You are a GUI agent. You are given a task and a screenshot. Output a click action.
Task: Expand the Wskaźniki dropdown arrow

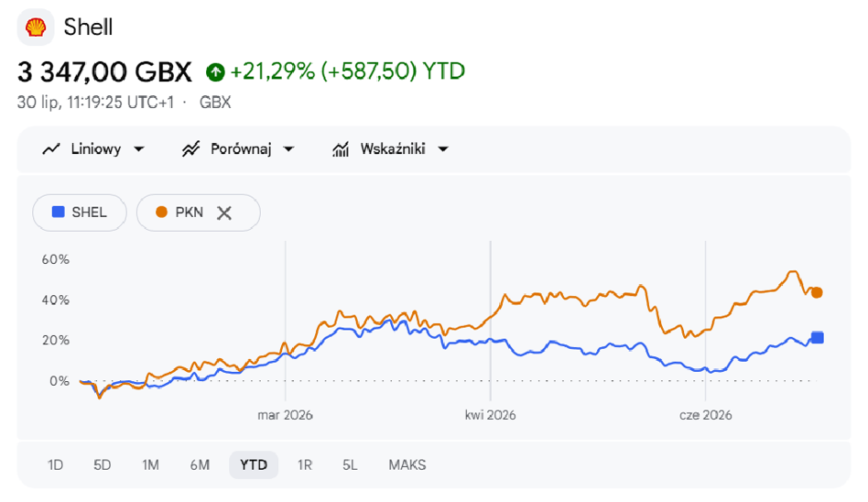click(x=443, y=149)
